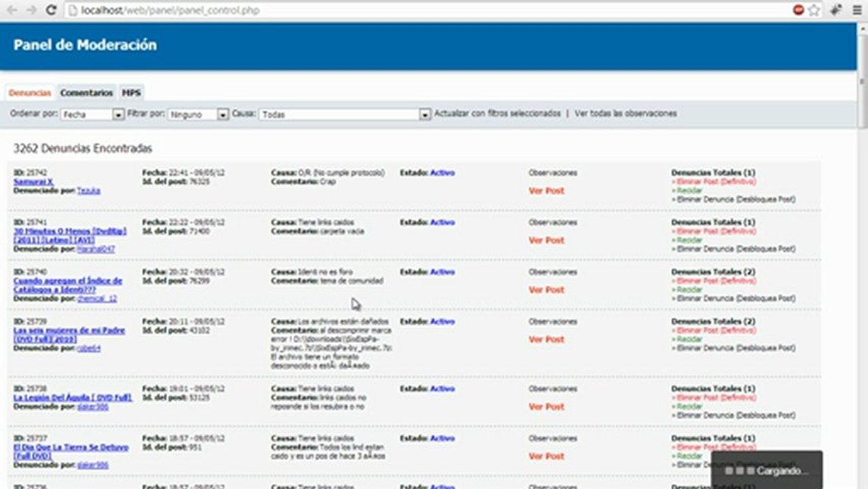Image resolution: width=868 pixels, height=489 pixels.
Task: Click Actualizar con filtros seleccionados
Action: pos(497,113)
